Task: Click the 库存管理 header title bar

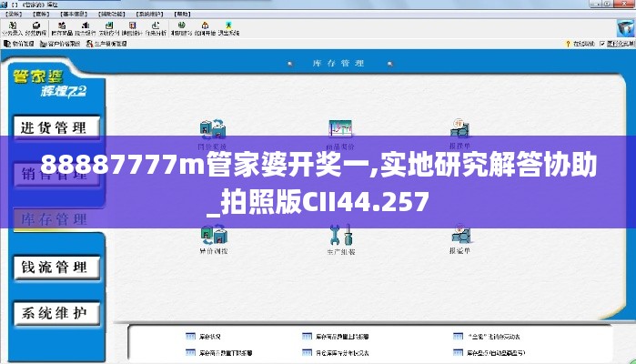Action: point(337,63)
